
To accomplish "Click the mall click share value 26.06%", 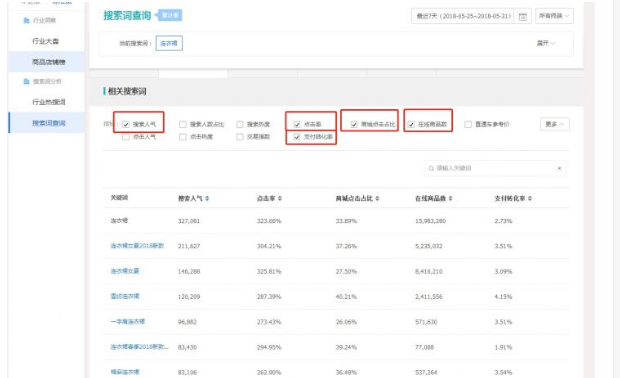I will pos(346,322).
